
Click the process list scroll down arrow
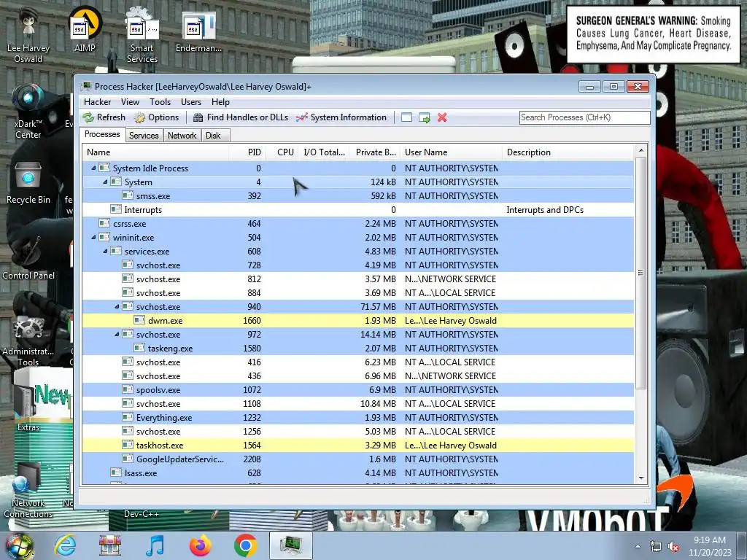coord(641,478)
